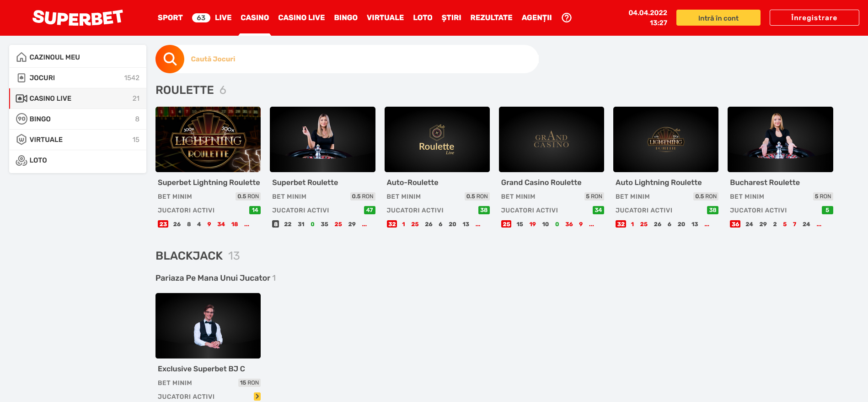Click the 15 RON minimum bet value
Screen dimensions: 868x402
pos(249,383)
